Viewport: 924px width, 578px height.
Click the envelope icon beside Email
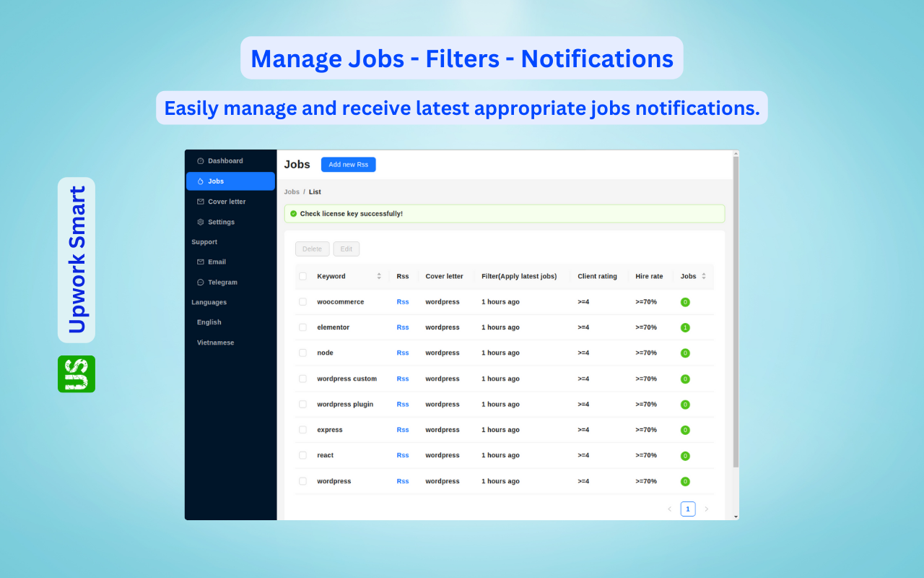click(201, 262)
